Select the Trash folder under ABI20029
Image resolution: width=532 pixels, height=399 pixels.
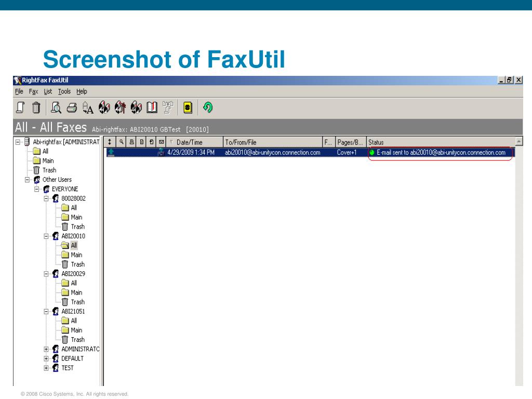pyautogui.click(x=78, y=302)
